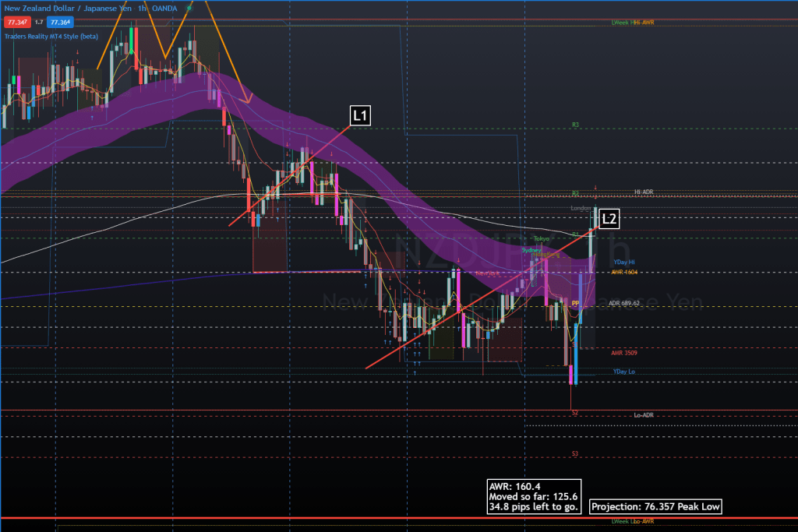Screen dimensions: 798x532
Task: Click the red sell price 77.347 button
Action: point(16,23)
